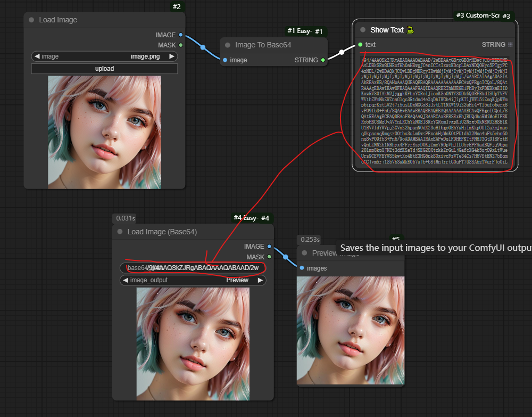Click the right arrow on image_output widget
This screenshot has width=532, height=417.
coord(260,280)
